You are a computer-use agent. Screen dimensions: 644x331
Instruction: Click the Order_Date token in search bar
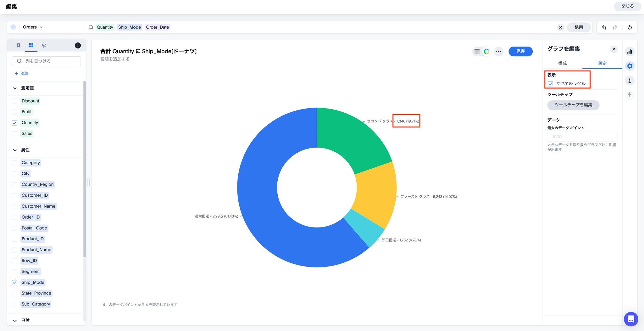158,27
